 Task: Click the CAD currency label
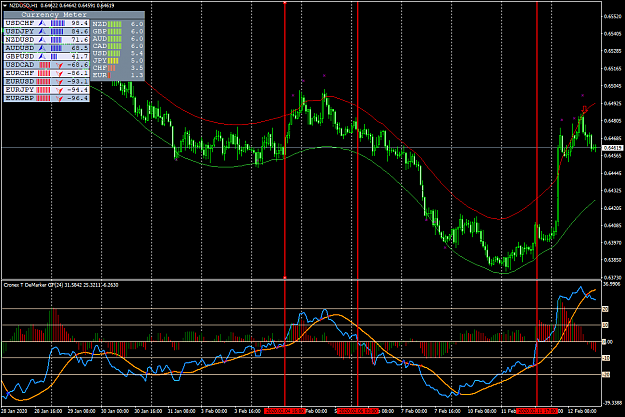point(100,46)
